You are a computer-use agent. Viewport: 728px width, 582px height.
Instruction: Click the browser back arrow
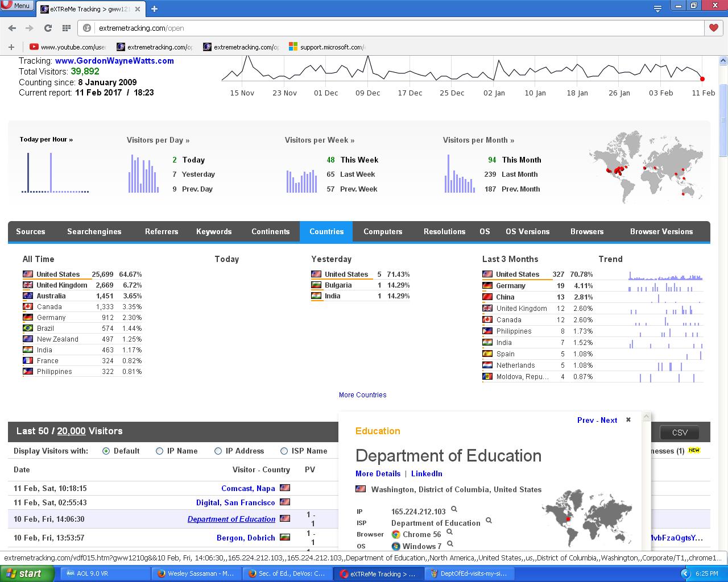coord(12,28)
